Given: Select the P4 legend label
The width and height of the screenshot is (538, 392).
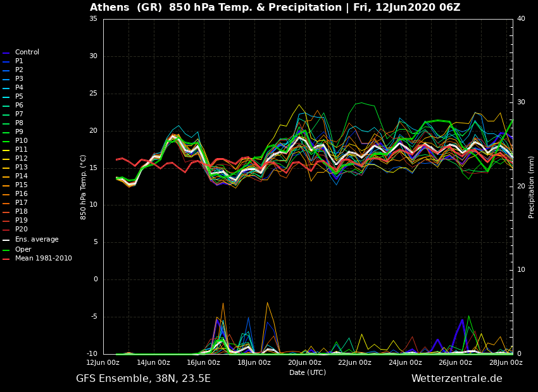Looking at the screenshot, I should pos(19,88).
